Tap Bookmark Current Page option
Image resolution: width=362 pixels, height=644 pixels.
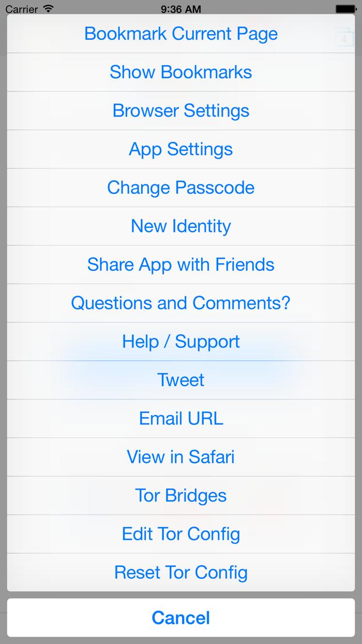pyautogui.click(x=181, y=34)
